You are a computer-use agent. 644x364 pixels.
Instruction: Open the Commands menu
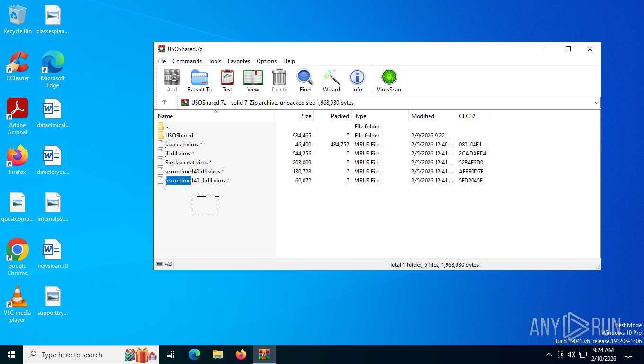187,61
